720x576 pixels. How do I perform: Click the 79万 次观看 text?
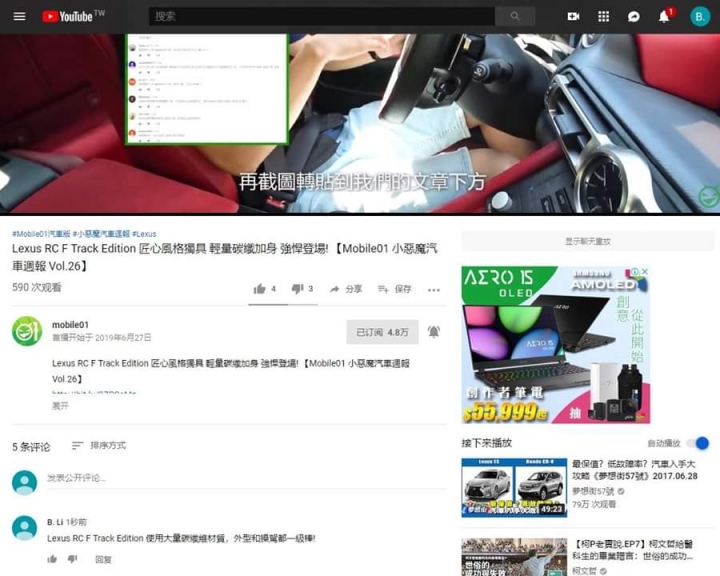pos(594,504)
